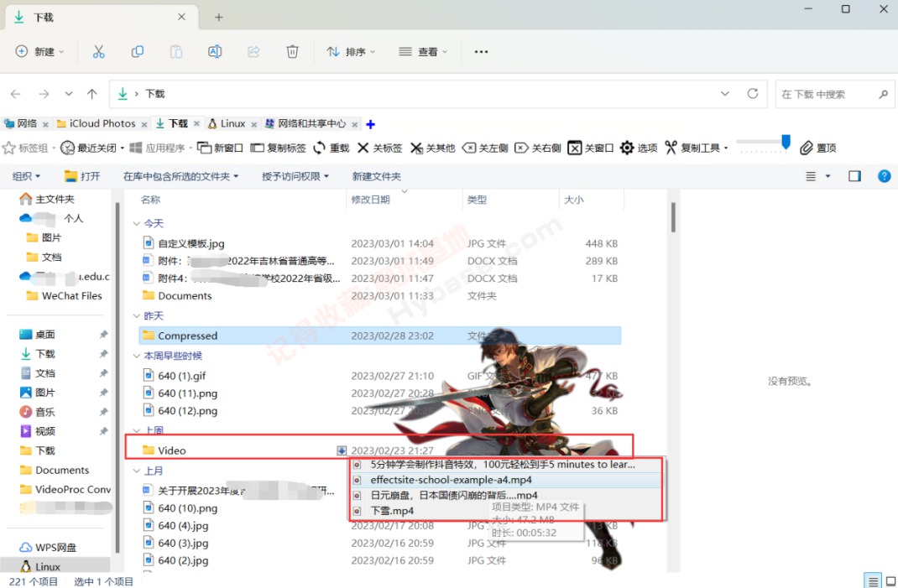Click Video folder preview dropdown arrow
This screenshot has width=898, height=588.
click(x=342, y=450)
